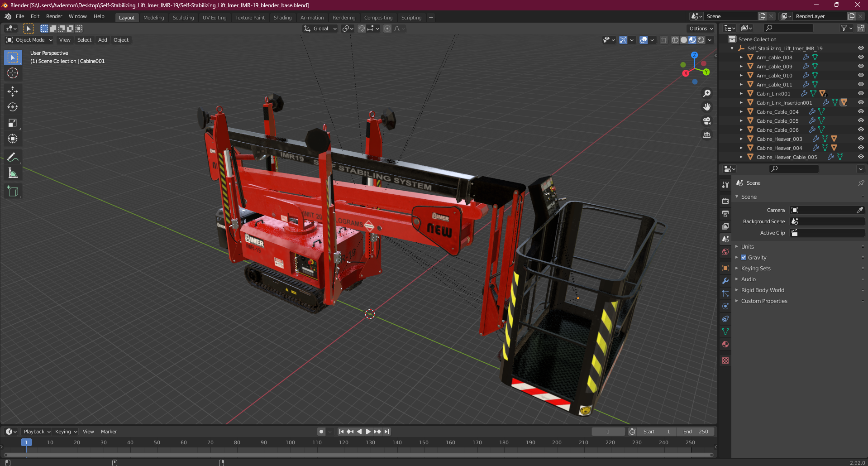The width and height of the screenshot is (868, 466).
Task: Hide Arm_cable_008 with eye icon
Action: (861, 57)
